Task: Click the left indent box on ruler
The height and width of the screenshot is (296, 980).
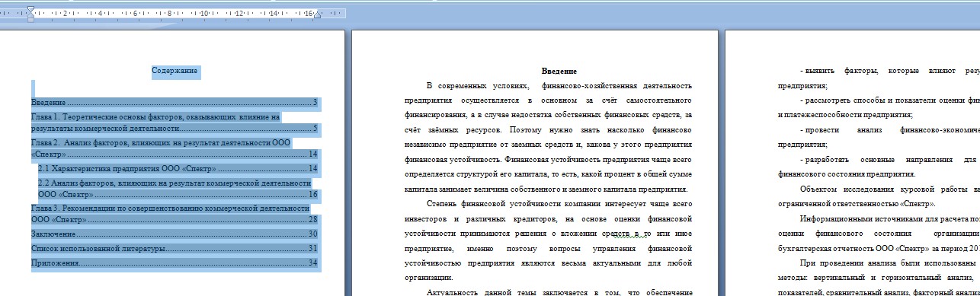Action: 30,20
